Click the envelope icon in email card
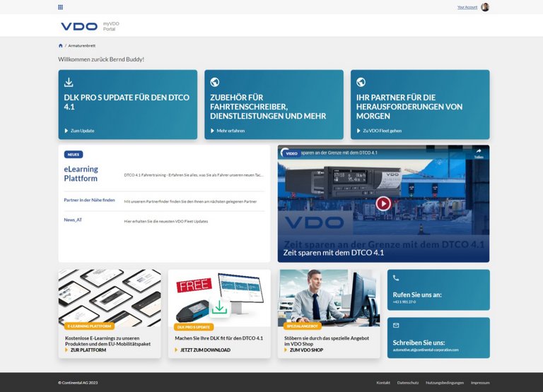 tap(396, 326)
